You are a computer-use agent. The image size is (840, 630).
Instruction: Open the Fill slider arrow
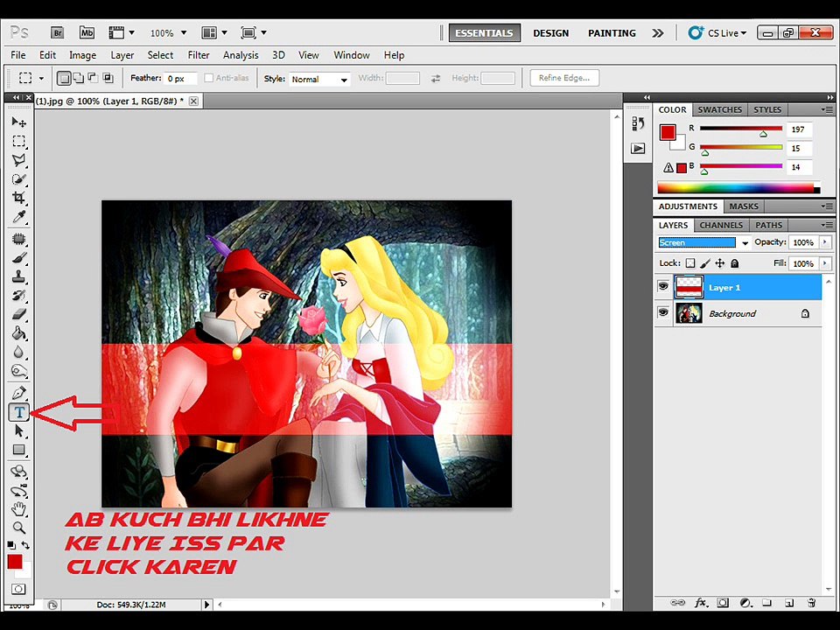(x=825, y=263)
